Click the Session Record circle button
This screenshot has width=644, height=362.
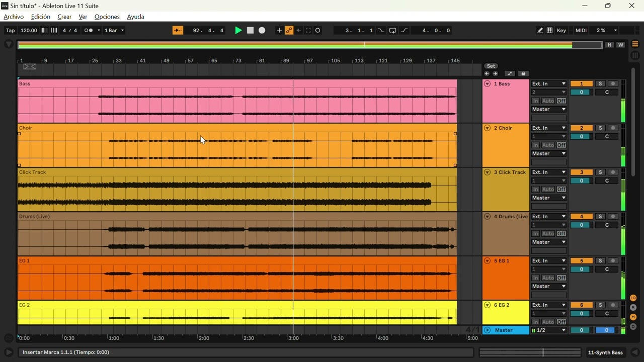coord(318,31)
